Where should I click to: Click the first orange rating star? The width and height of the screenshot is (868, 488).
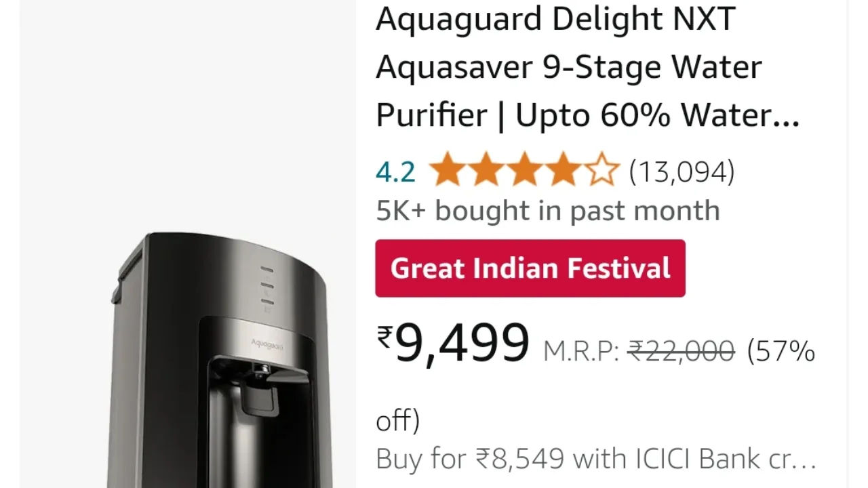coord(448,170)
